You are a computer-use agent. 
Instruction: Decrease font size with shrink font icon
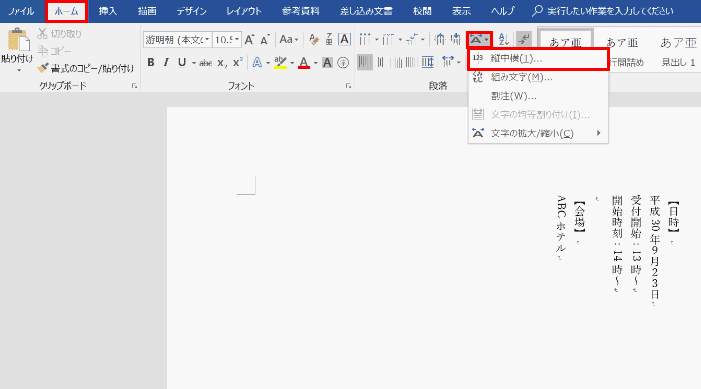click(265, 39)
